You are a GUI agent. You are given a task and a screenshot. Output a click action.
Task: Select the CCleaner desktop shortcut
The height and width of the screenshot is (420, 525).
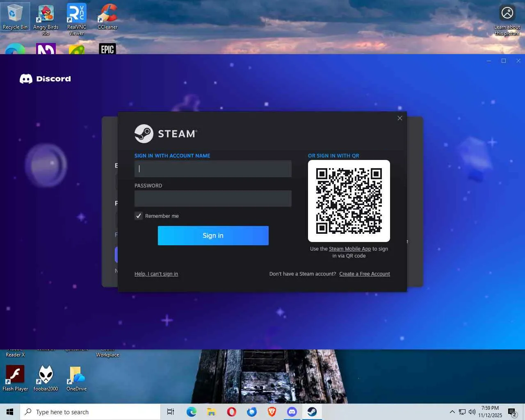(x=107, y=17)
